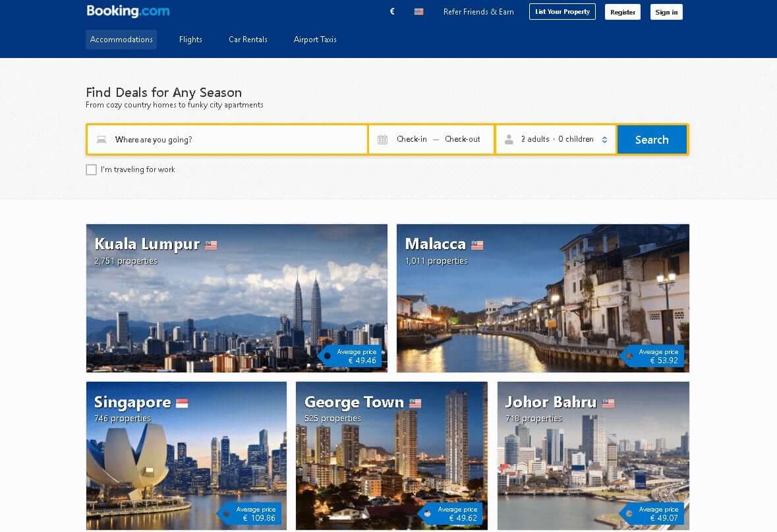777x532 pixels.
Task: Expand the adults and children dropdown
Action: point(556,139)
